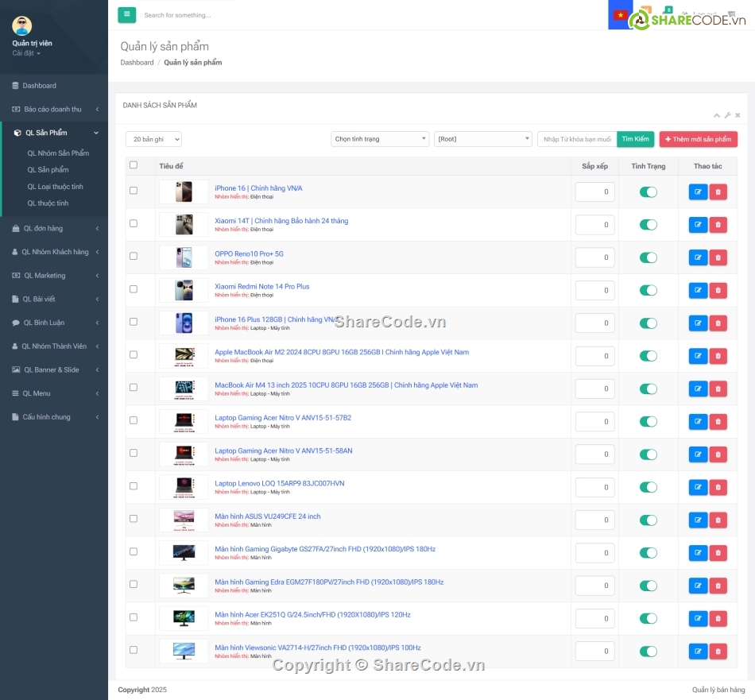The width and height of the screenshot is (755, 700).
Task: Delete the Xiaomi Redmi Note 14 Pro Plus
Action: tap(718, 290)
